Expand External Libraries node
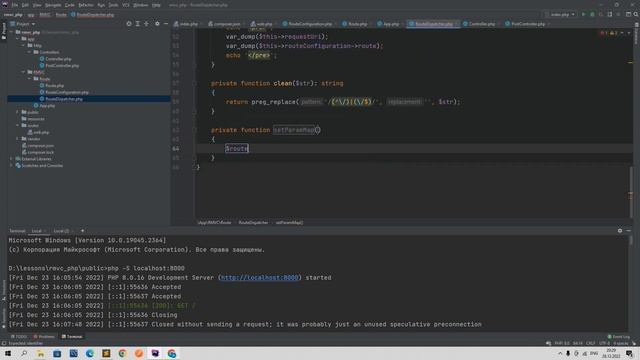The image size is (640, 360). [x=11, y=159]
